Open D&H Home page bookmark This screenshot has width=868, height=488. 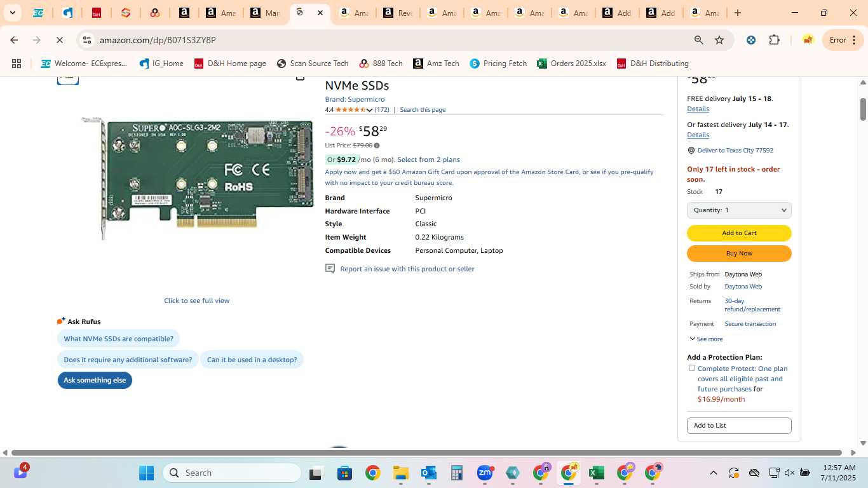(x=230, y=64)
